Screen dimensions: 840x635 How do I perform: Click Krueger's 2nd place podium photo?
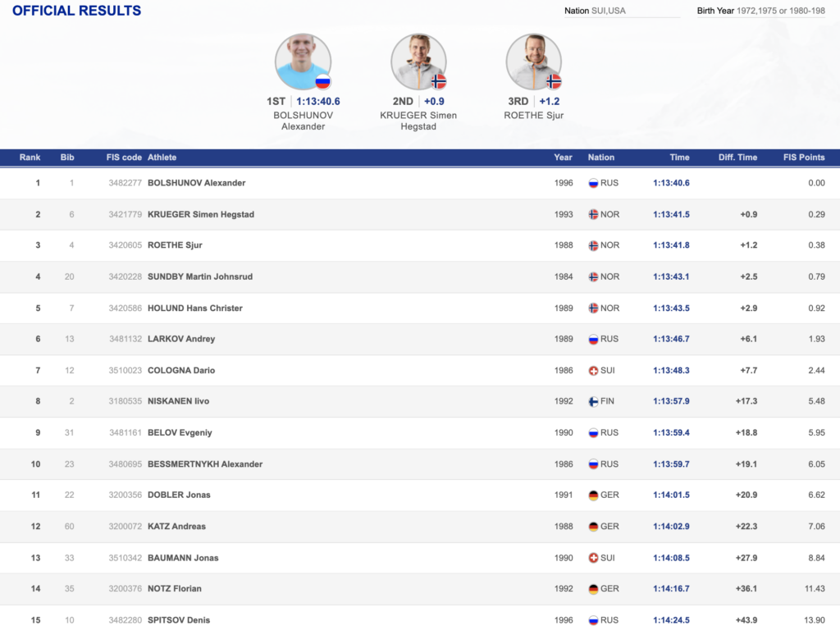click(x=418, y=62)
